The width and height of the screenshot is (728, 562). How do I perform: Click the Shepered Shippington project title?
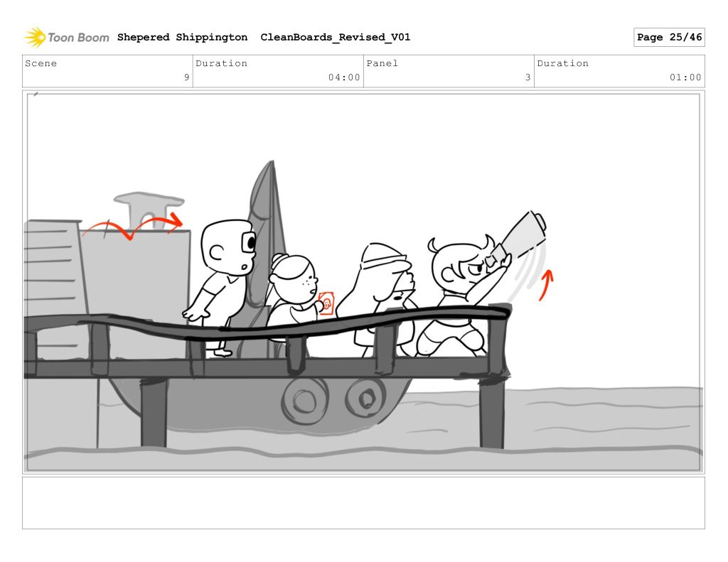tap(182, 38)
